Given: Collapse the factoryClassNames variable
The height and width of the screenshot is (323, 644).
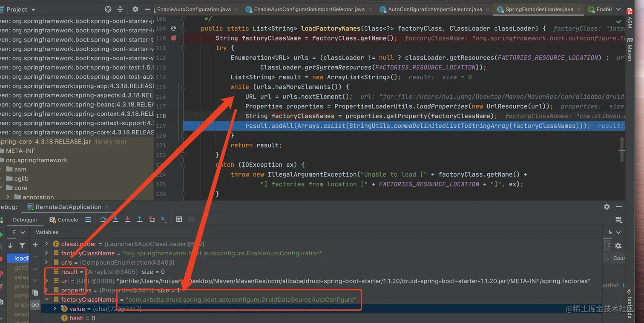Looking at the screenshot, I should point(47,300).
